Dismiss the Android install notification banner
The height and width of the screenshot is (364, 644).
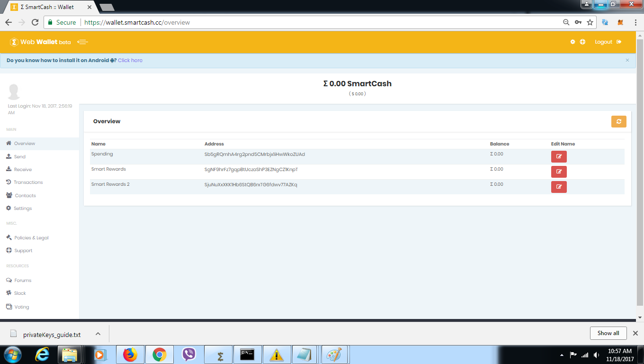[627, 60]
